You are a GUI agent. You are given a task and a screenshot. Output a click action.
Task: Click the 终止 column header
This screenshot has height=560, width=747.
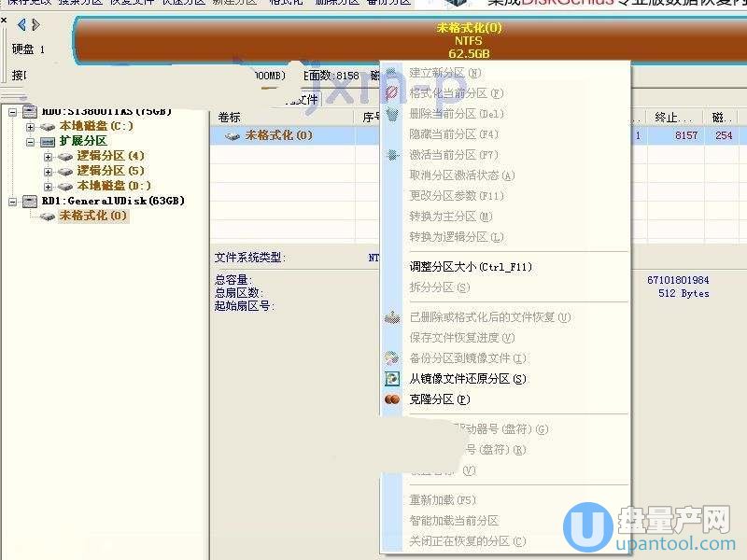674,118
